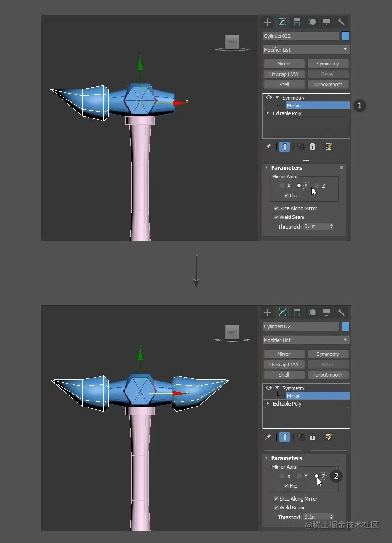Collapse Symmetry modifier triangle in upper stack

[277, 97]
